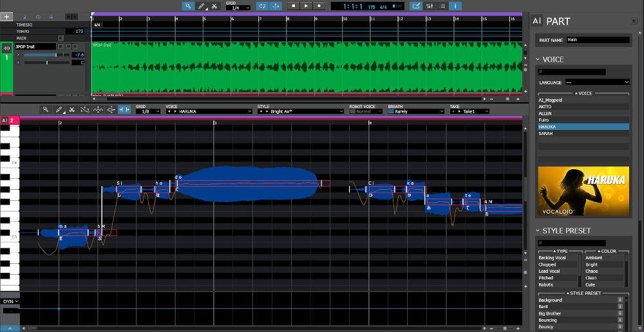Click the HARUKA voice thumbnail image
Screen dimensions: 644x332
583,191
